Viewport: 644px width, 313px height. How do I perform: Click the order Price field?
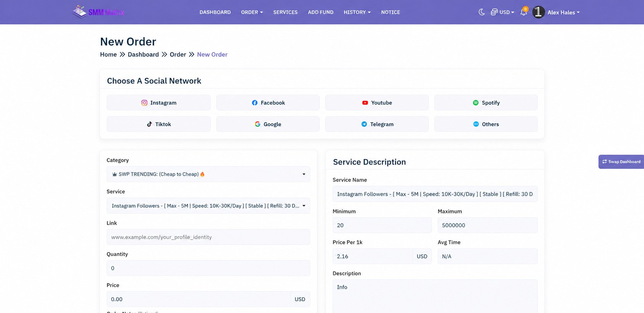point(198,299)
